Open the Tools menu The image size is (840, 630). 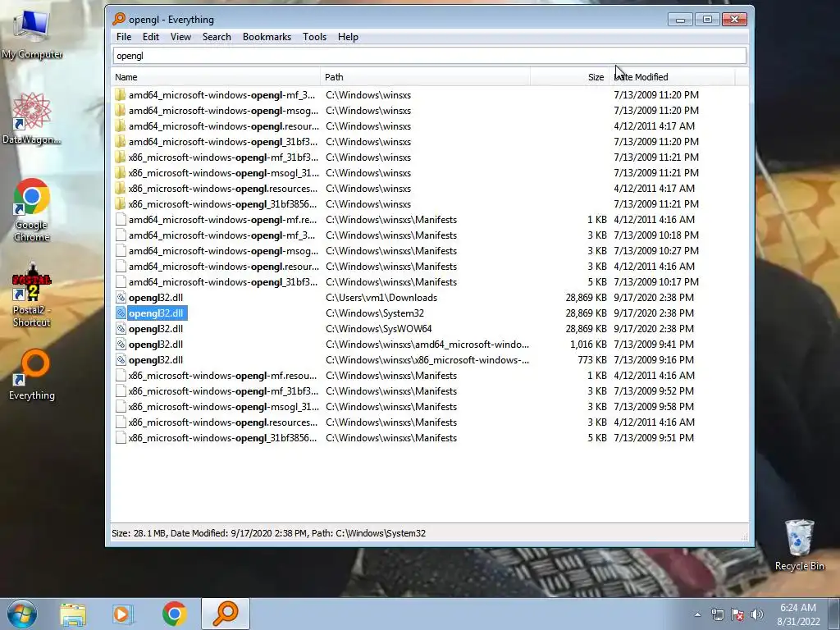[314, 37]
